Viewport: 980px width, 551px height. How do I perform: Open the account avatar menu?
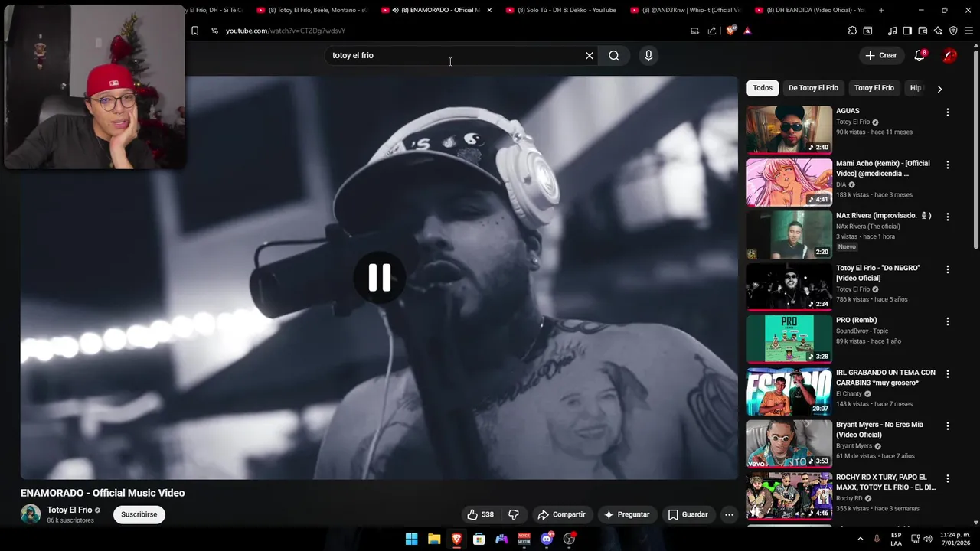[949, 55]
